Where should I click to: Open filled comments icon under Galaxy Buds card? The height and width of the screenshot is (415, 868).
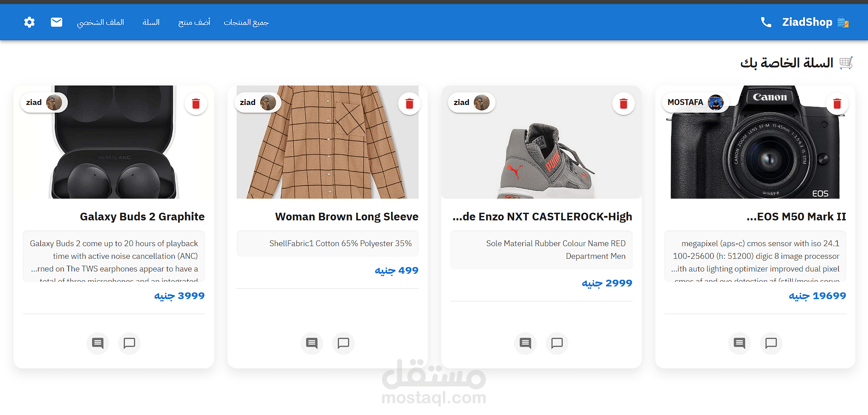(98, 343)
